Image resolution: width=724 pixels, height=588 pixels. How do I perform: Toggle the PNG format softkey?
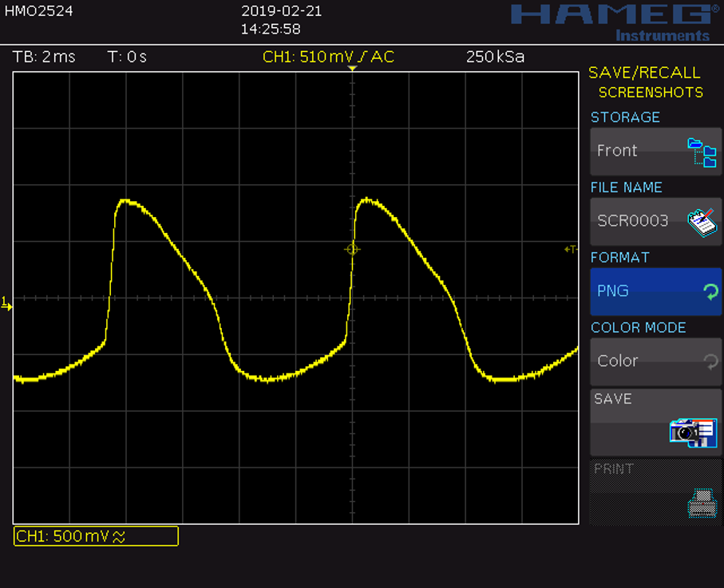coord(655,292)
